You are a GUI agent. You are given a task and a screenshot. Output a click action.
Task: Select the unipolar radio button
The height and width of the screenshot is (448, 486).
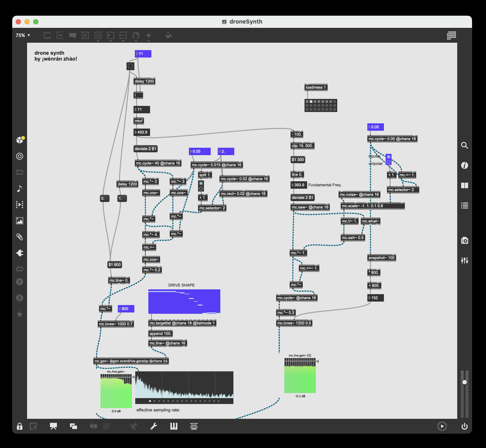(x=388, y=162)
